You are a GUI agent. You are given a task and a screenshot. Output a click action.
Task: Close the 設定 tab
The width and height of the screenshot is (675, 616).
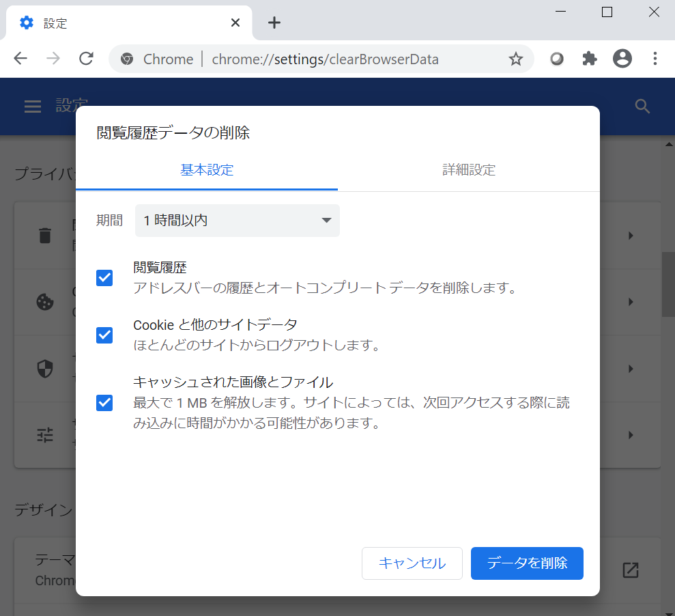tap(235, 23)
